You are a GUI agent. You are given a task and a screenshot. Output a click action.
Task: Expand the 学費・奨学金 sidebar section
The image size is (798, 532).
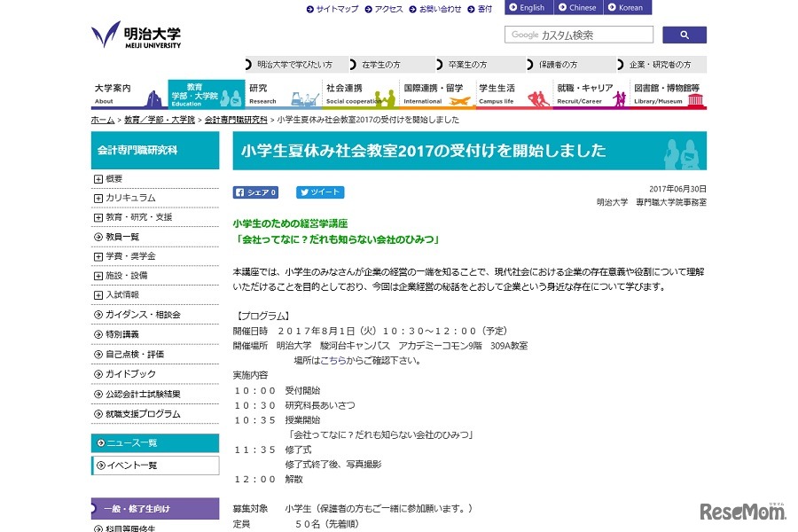[x=98, y=256]
